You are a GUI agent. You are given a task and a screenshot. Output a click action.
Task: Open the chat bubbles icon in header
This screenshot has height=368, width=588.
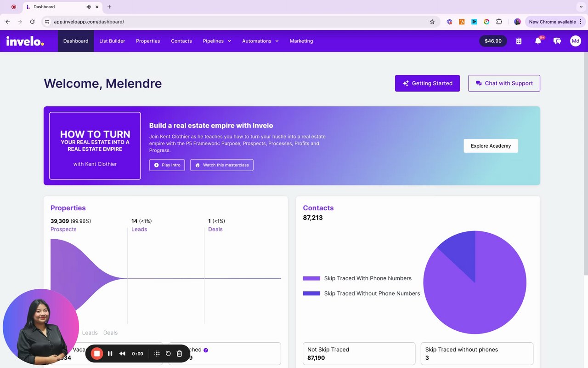[557, 41]
